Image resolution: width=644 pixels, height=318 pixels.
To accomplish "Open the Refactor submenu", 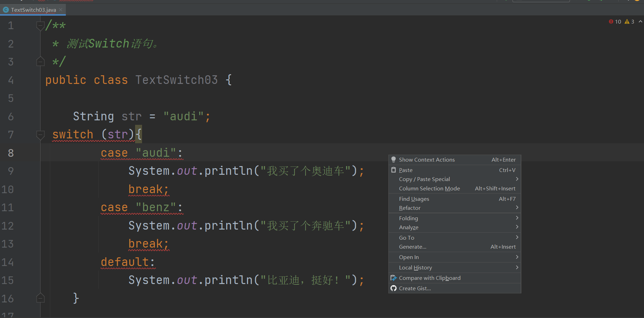I will 455,208.
